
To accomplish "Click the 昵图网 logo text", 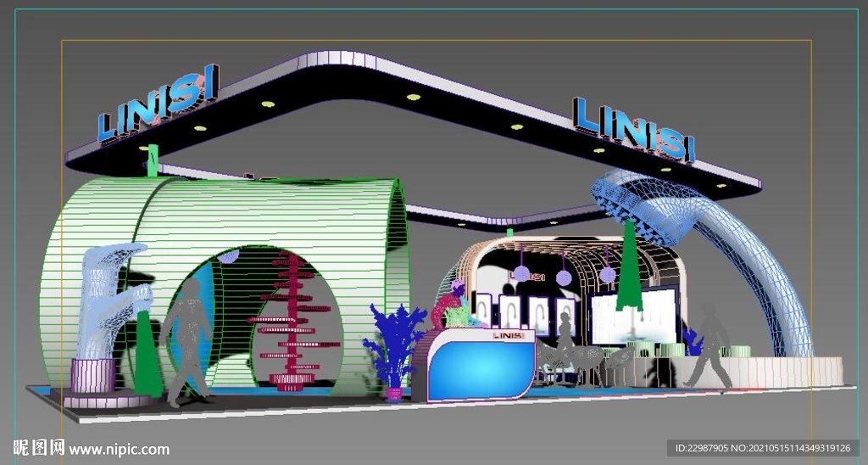I will point(38,448).
